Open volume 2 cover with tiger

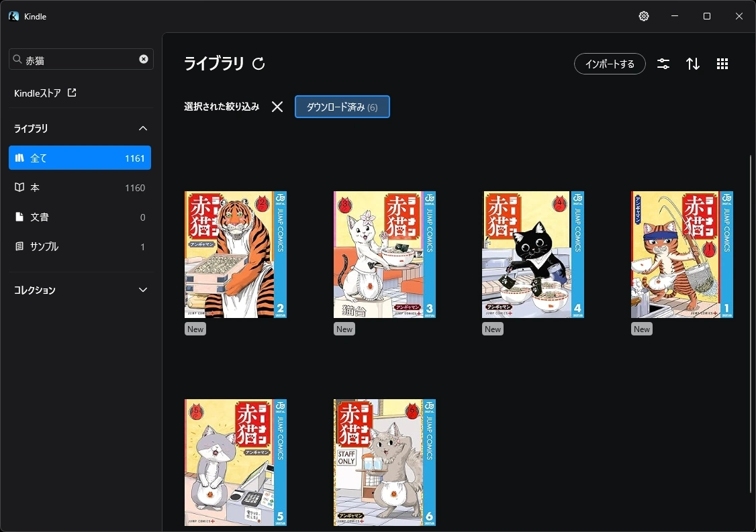pos(236,254)
